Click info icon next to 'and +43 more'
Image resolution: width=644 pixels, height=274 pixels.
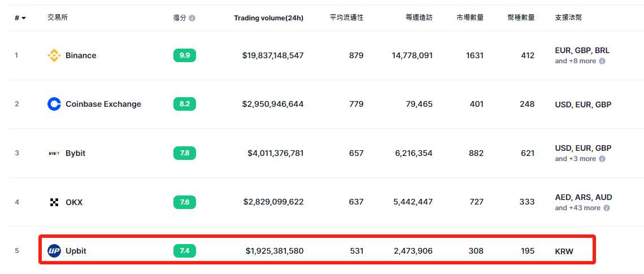coord(607,208)
